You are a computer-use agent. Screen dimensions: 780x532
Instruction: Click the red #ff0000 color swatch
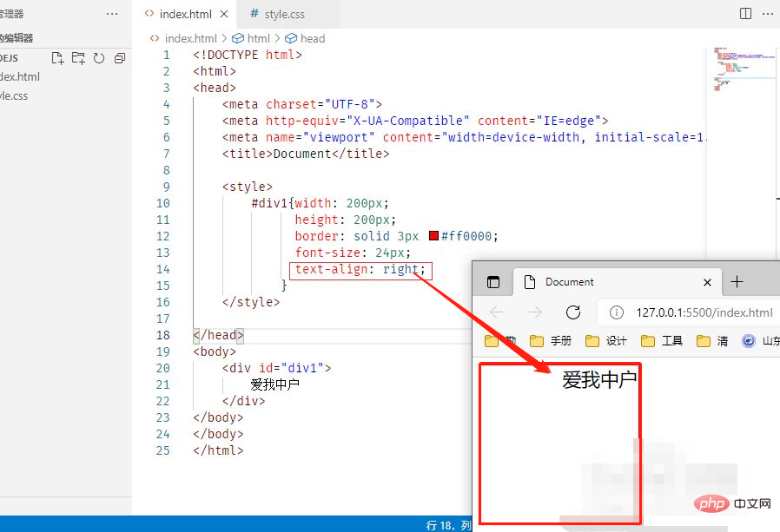(433, 236)
